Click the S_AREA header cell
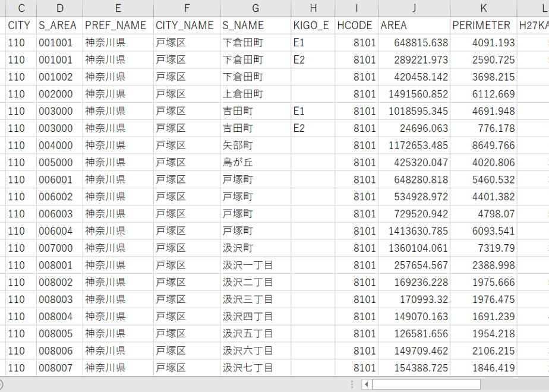 [60, 26]
